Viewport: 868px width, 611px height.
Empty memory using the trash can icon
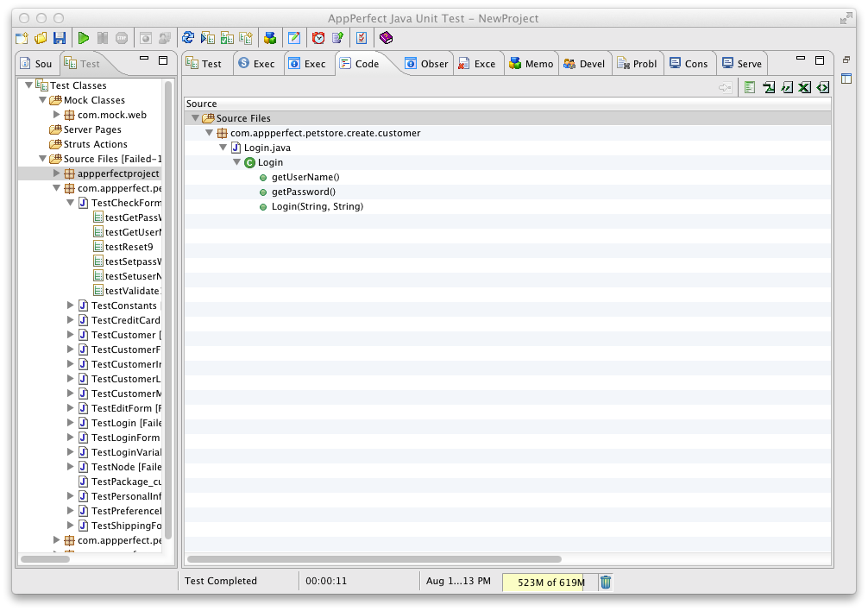606,582
